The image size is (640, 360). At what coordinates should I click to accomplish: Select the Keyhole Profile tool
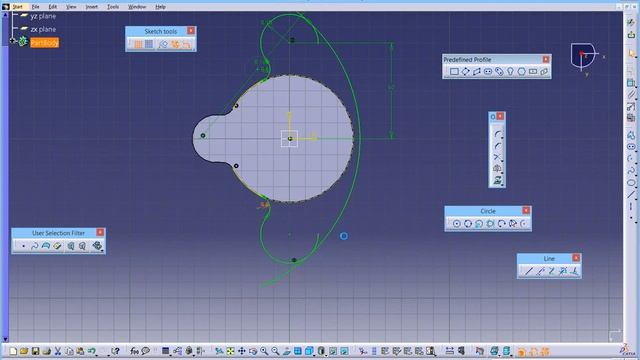point(510,71)
